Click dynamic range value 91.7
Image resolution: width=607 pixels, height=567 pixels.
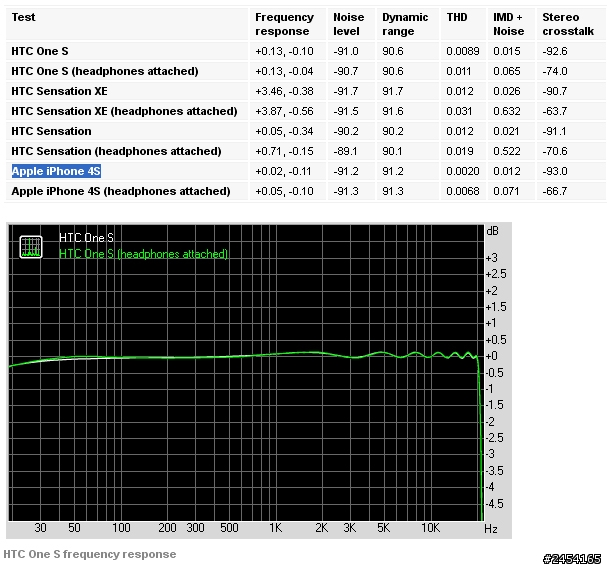pyautogui.click(x=393, y=91)
